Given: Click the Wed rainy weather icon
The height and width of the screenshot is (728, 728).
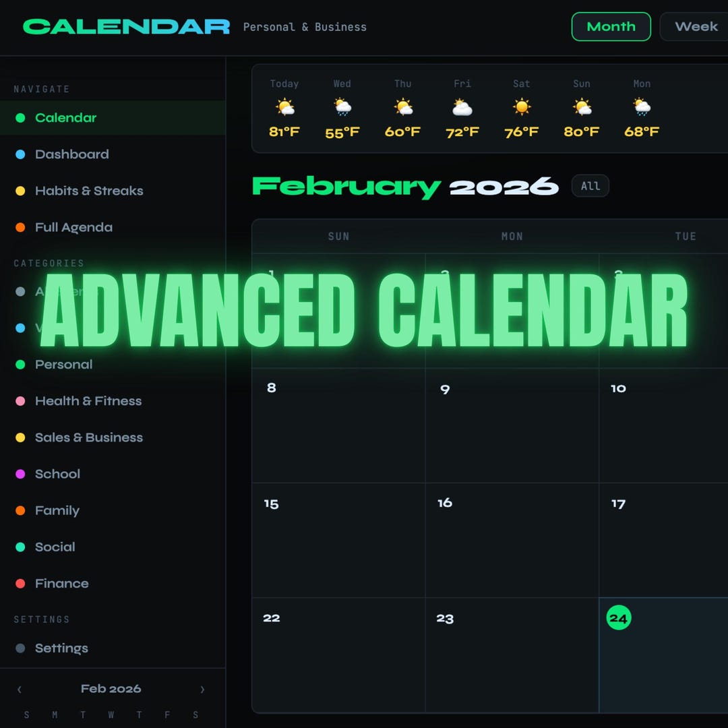Looking at the screenshot, I should [342, 107].
